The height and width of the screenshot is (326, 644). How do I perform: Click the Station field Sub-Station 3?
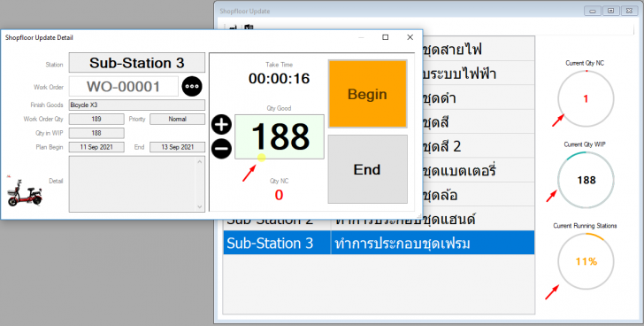(x=137, y=63)
